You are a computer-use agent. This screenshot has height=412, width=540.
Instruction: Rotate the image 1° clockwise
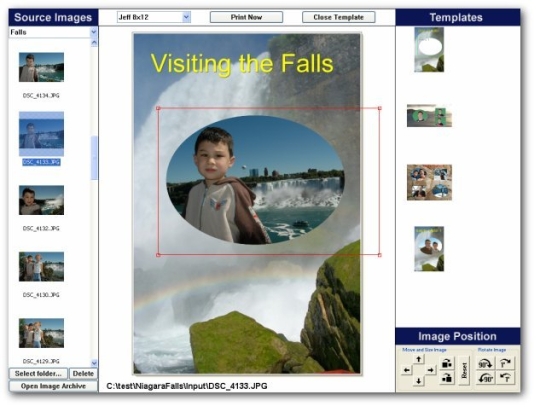point(506,363)
